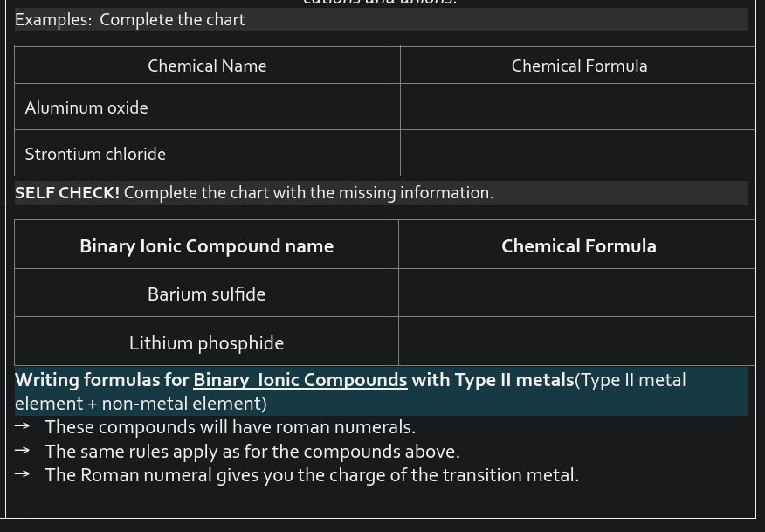Click the "Examples: Complete the chart" line
Viewport: 765px width, 532px height.
pyautogui.click(x=129, y=19)
